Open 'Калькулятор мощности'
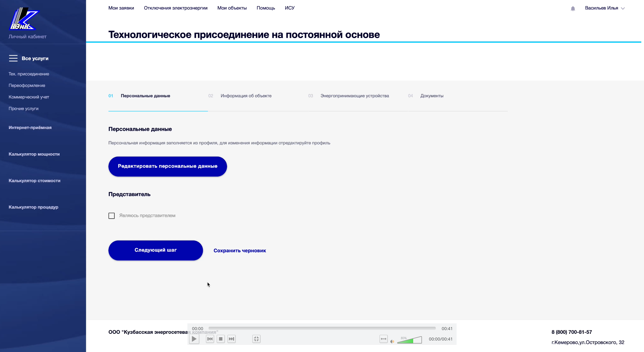Viewport: 644px width, 352px height. click(x=34, y=154)
